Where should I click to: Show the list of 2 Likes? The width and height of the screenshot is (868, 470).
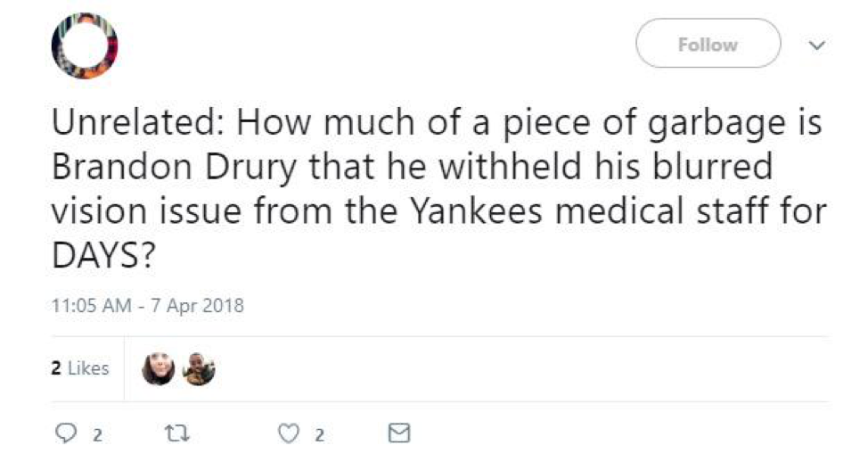tap(79, 368)
